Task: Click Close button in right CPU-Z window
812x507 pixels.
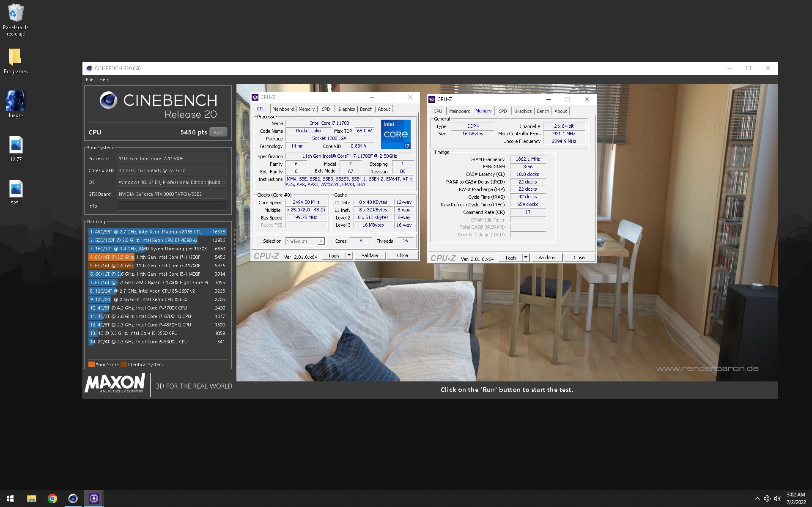Action: pyautogui.click(x=579, y=258)
